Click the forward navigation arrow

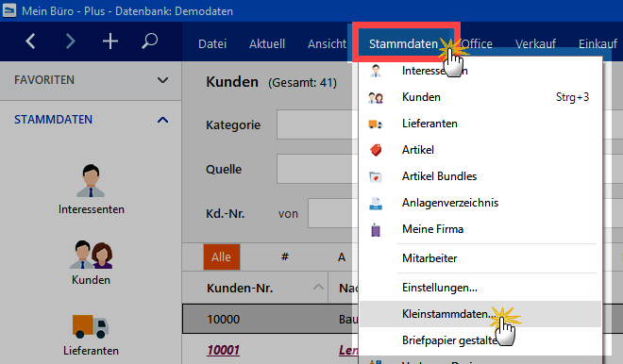(71, 41)
